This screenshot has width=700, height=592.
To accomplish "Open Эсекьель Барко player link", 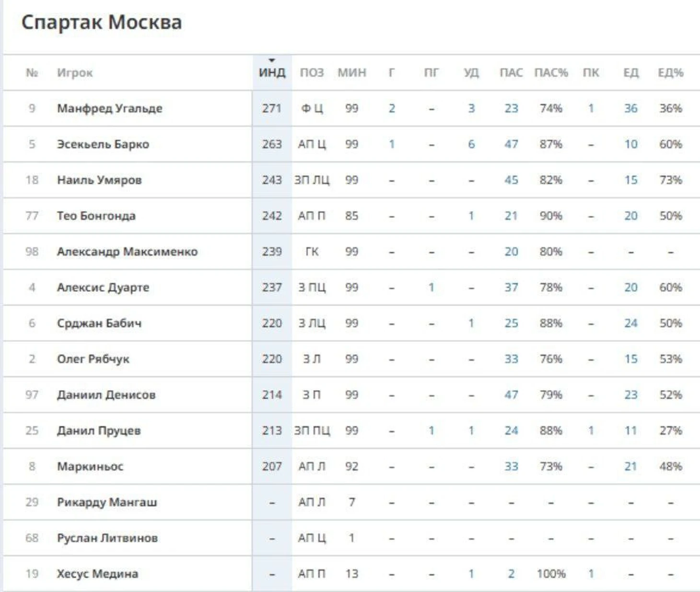I will (x=103, y=144).
